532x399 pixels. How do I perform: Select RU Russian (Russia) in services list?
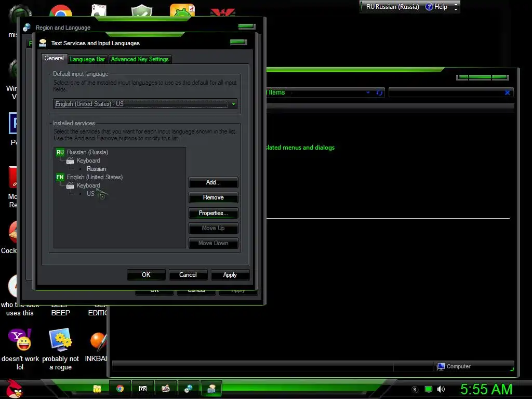(87, 152)
